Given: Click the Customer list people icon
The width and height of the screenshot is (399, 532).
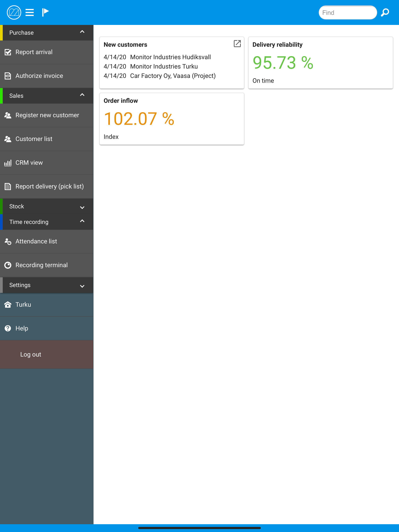Looking at the screenshot, I should [8, 139].
